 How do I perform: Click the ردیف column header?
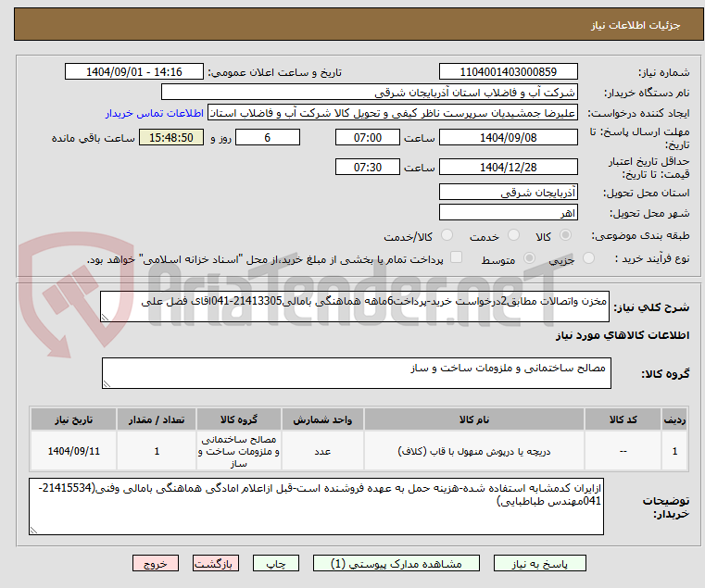(x=674, y=419)
